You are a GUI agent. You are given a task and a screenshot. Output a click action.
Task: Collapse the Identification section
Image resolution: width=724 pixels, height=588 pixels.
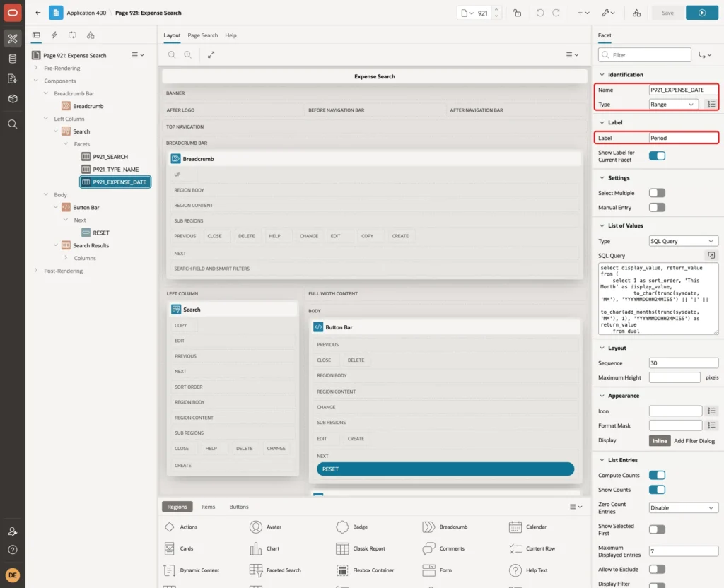(x=602, y=75)
